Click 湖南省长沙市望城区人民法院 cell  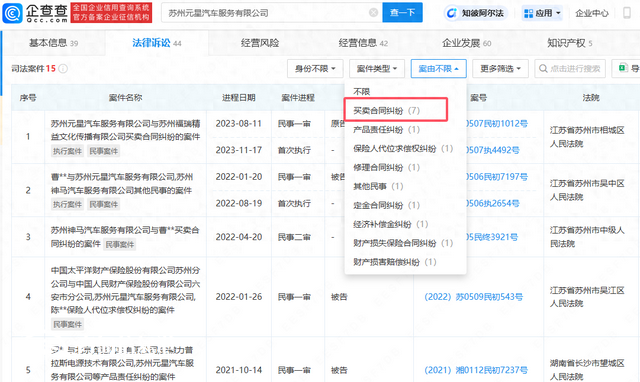(x=587, y=370)
